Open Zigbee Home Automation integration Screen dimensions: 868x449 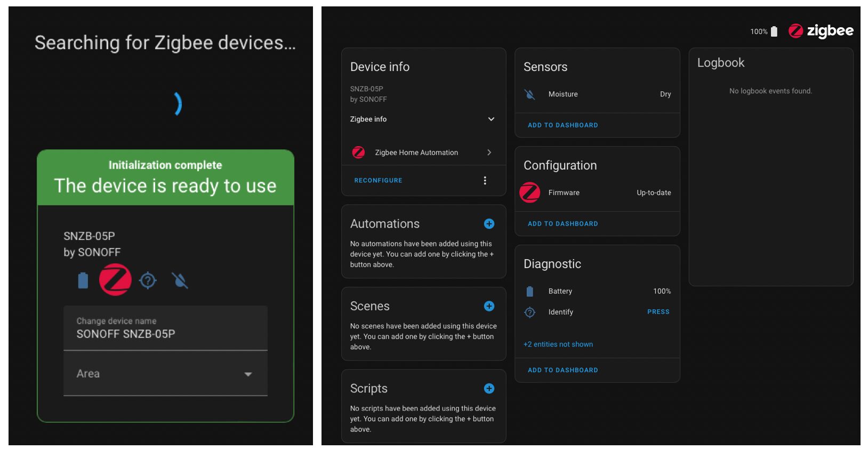pos(423,153)
